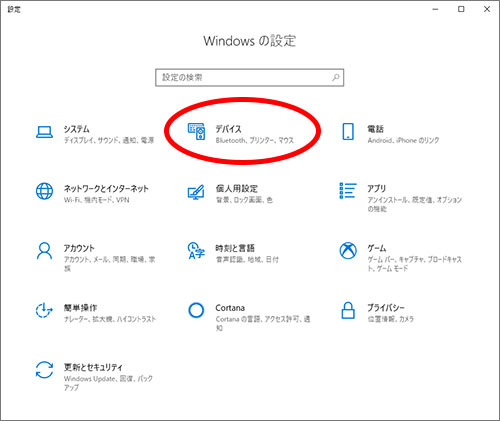Click the デバイス keyboard and speaker icon

[x=196, y=131]
